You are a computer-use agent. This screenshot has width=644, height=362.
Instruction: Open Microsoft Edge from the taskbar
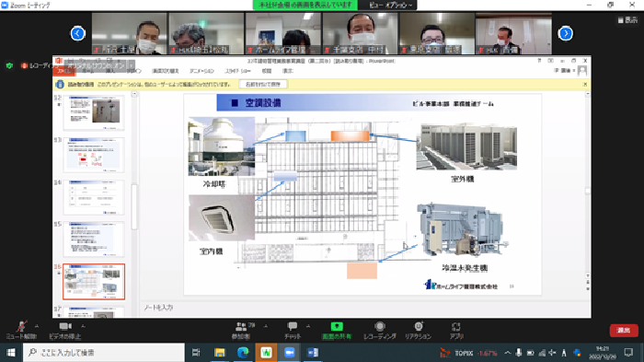pos(243,353)
